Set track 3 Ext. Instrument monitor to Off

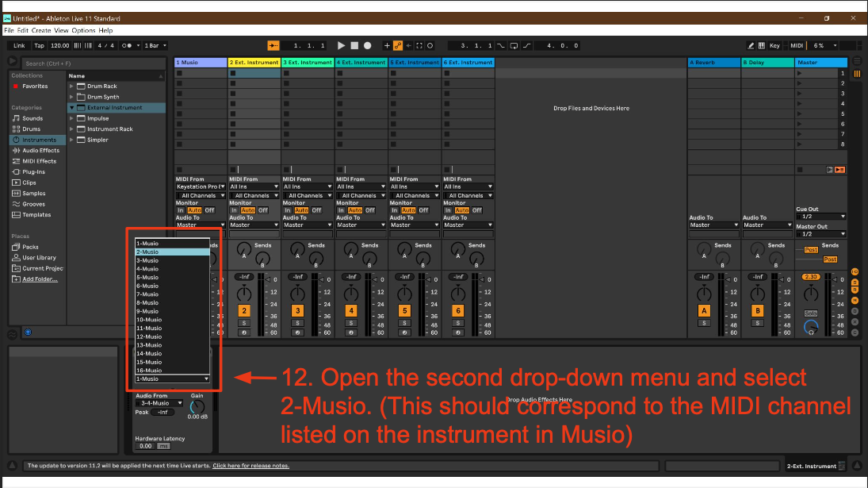316,210
